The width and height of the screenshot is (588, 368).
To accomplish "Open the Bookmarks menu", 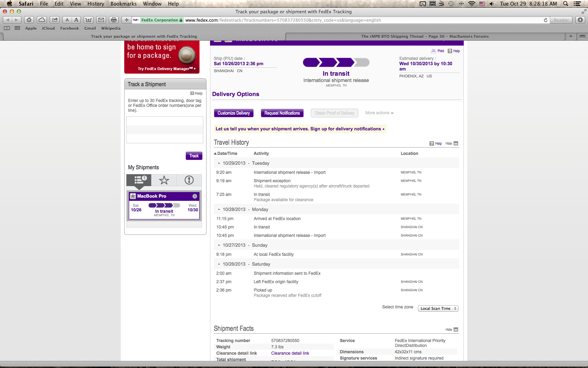I will point(124,4).
